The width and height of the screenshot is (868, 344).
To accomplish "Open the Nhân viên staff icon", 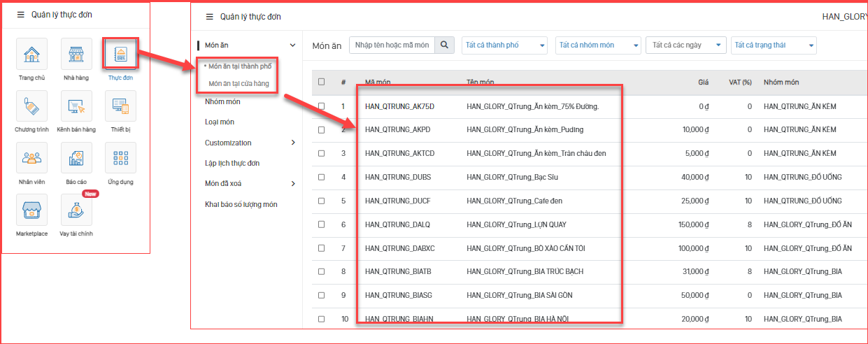I will (x=31, y=158).
